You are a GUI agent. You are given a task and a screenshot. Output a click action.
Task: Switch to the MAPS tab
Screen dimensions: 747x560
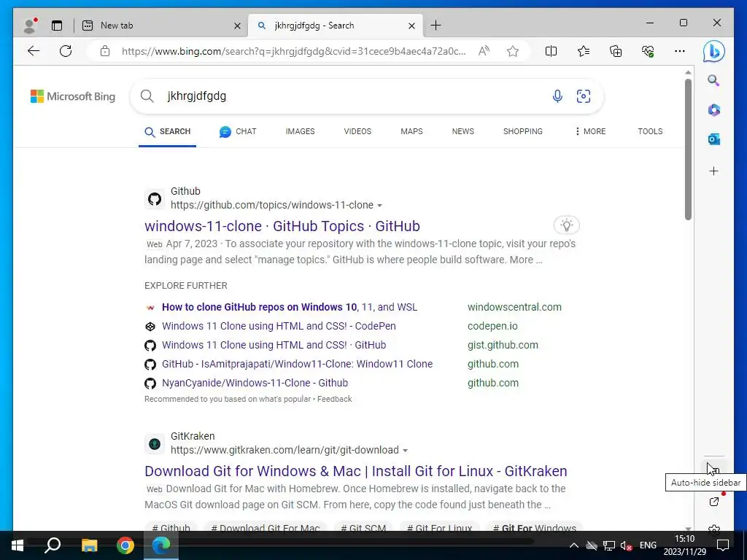411,131
